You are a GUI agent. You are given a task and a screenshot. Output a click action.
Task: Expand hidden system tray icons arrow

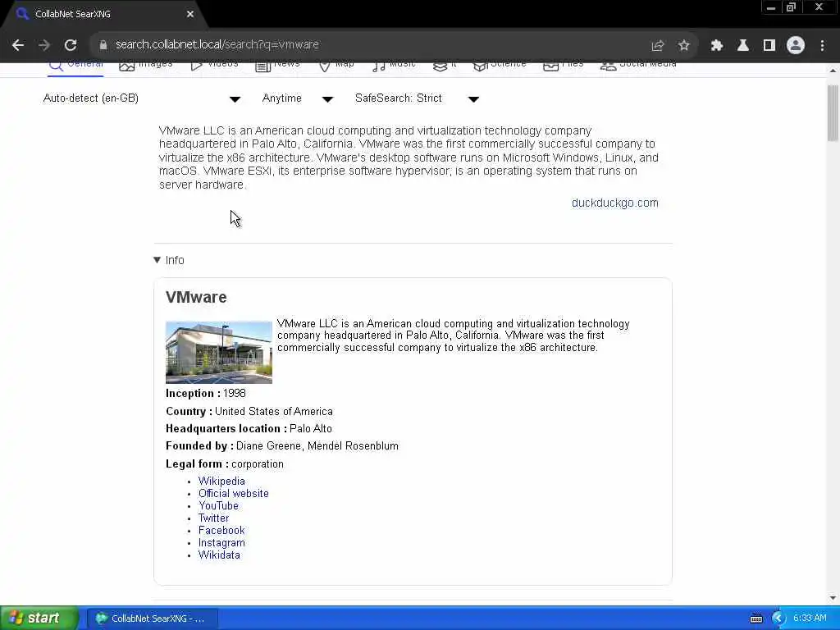(778, 619)
